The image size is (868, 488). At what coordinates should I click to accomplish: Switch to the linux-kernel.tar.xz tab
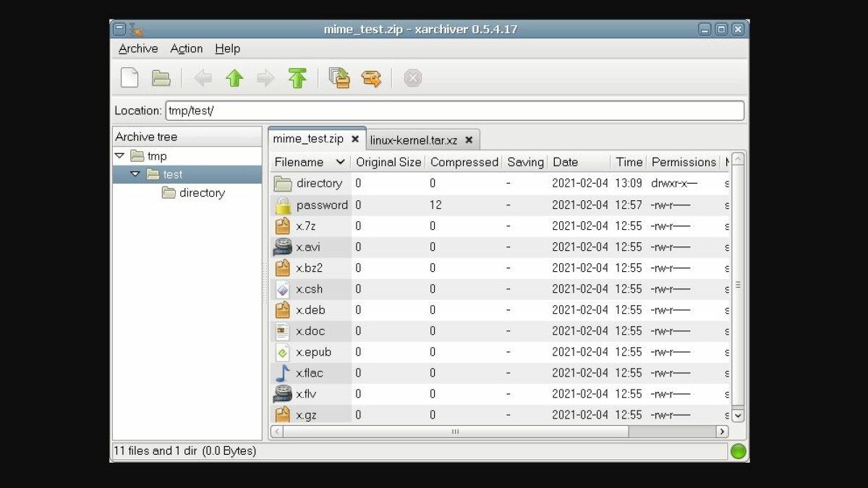coord(418,139)
